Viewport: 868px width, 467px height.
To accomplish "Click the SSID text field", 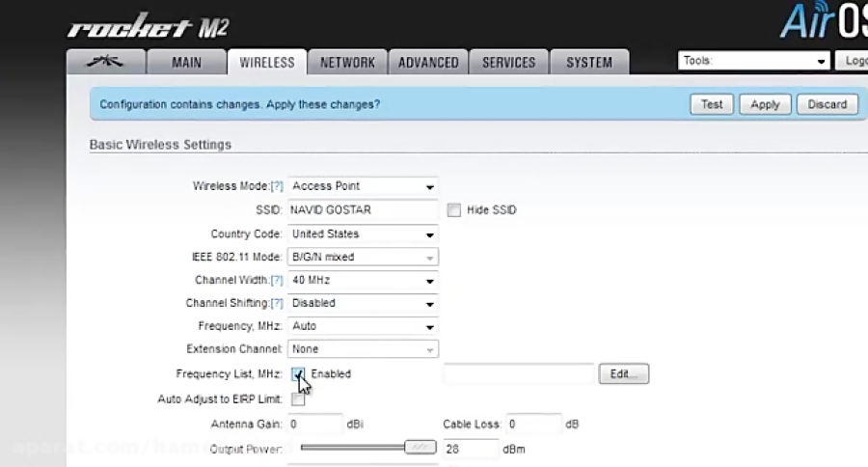I will (363, 210).
